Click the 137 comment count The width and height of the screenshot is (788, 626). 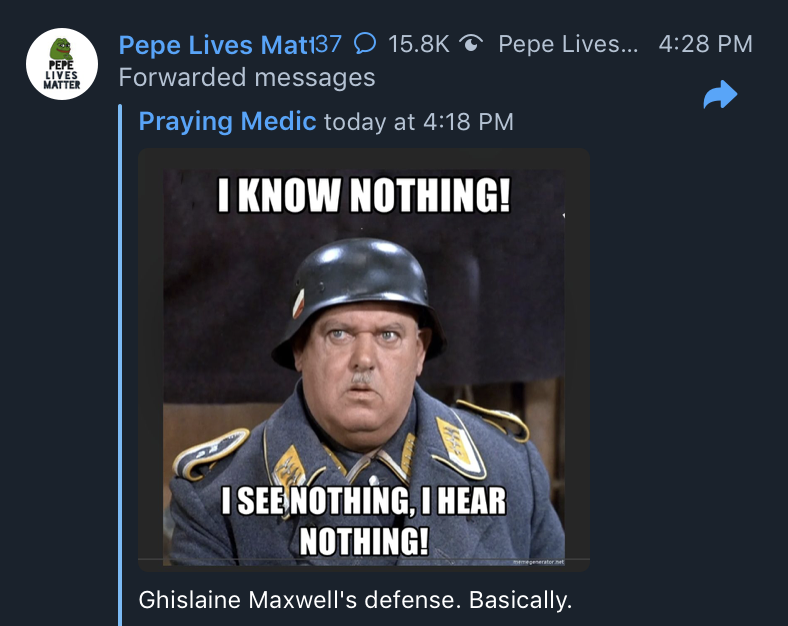[328, 44]
